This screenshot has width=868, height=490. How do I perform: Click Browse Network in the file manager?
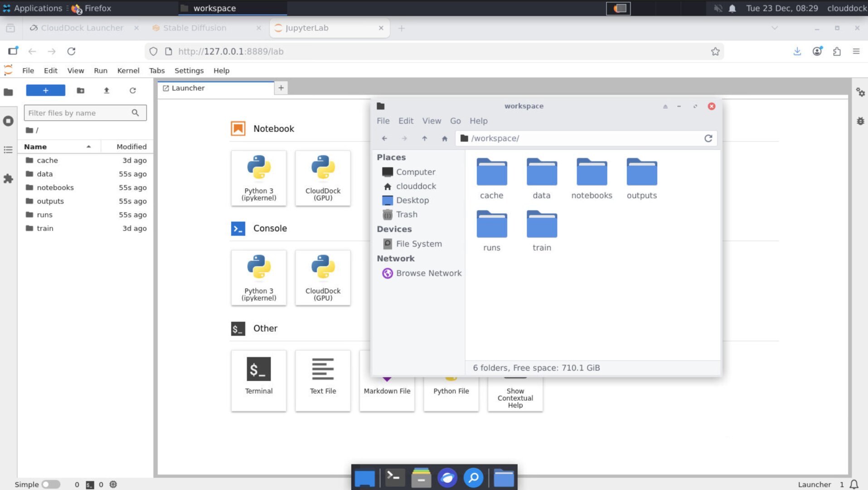click(428, 273)
